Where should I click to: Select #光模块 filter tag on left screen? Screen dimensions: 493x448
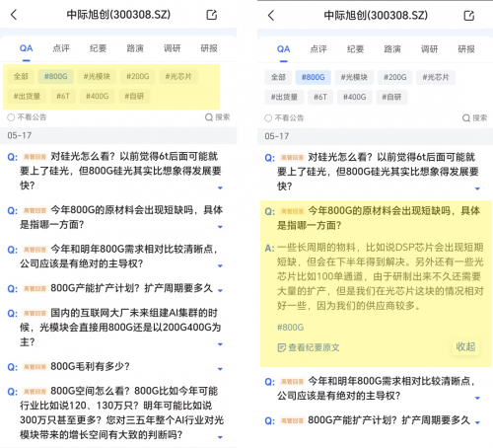point(97,77)
